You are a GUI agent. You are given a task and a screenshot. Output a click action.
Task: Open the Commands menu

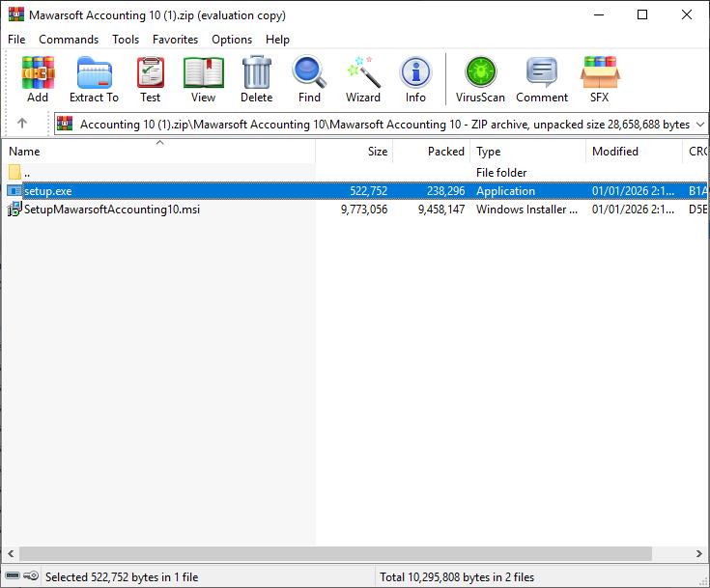tap(69, 40)
